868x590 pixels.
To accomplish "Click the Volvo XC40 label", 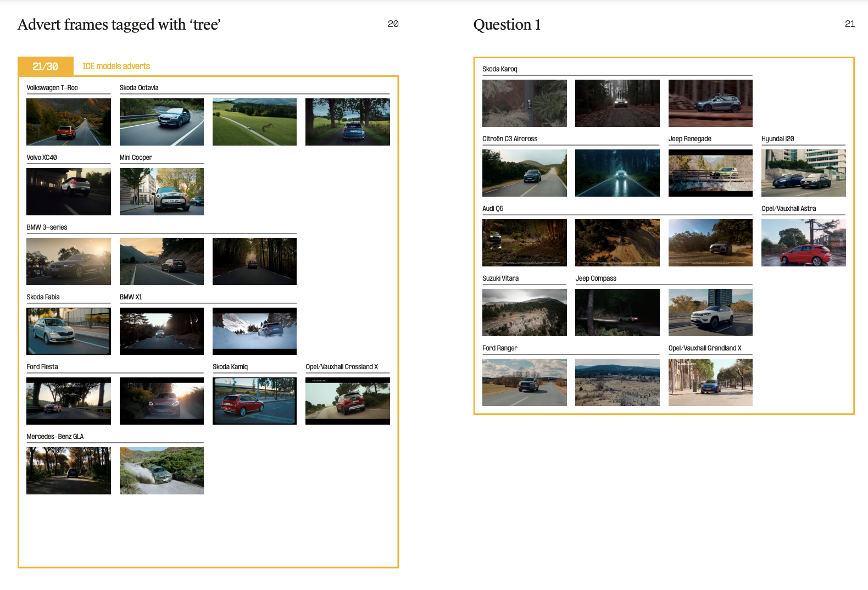I will (x=42, y=158).
